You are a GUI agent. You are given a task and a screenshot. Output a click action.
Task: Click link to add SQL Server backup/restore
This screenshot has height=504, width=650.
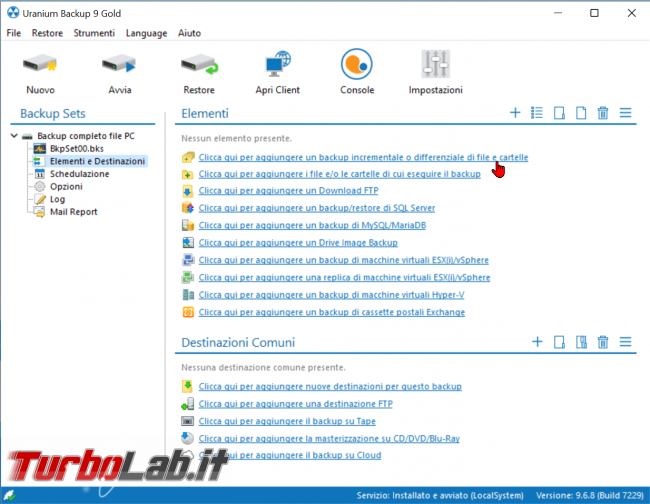pos(317,208)
